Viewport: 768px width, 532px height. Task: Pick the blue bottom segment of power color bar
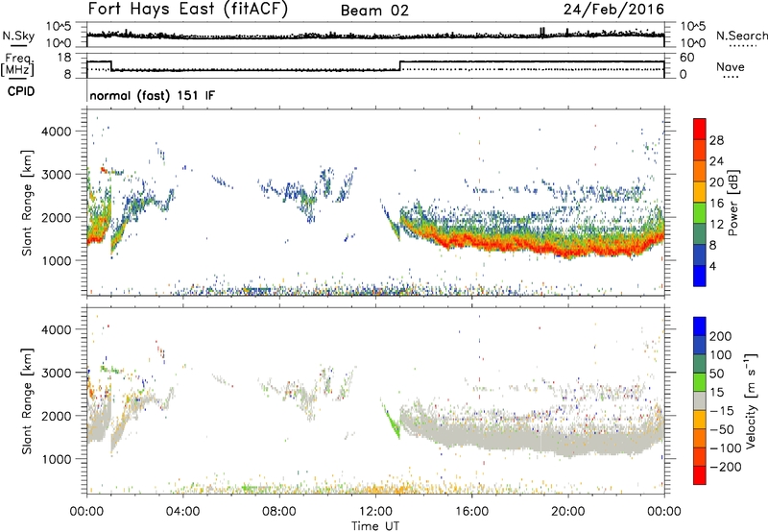click(700, 276)
